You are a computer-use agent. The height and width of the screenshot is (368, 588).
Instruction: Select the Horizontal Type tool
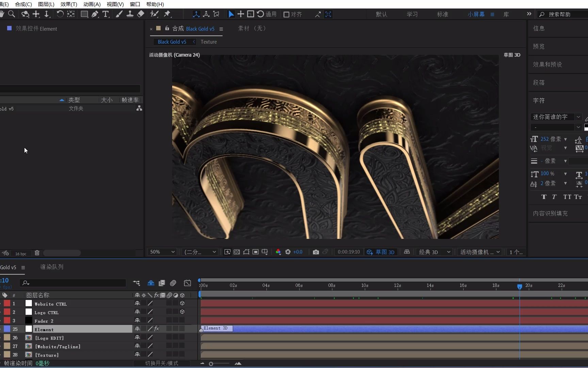coord(106,14)
